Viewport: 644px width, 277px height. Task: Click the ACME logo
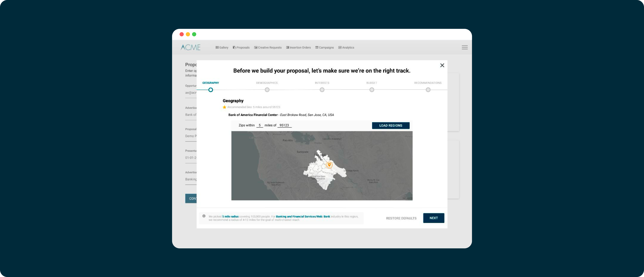click(x=190, y=47)
